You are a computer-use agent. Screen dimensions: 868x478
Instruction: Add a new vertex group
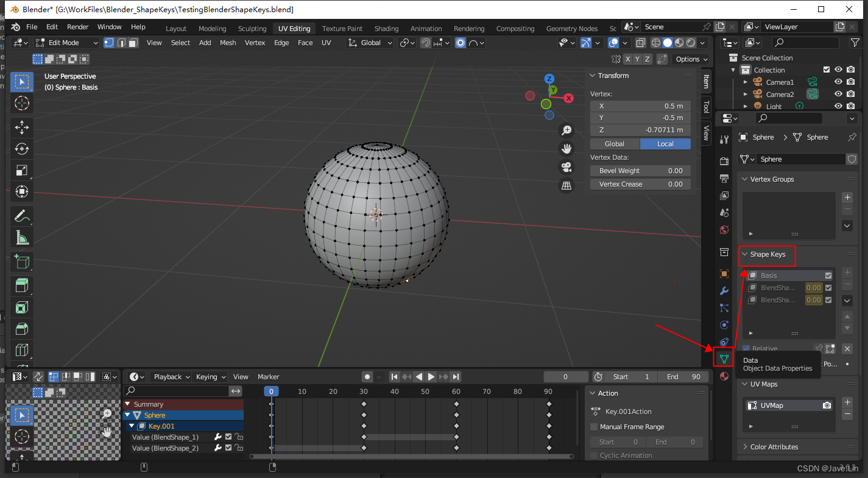(x=847, y=198)
